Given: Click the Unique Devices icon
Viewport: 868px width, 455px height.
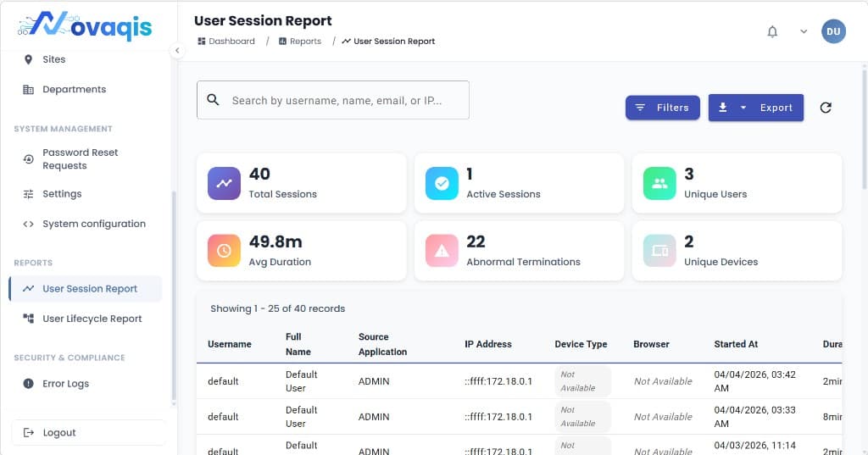Looking at the screenshot, I should click(x=659, y=251).
